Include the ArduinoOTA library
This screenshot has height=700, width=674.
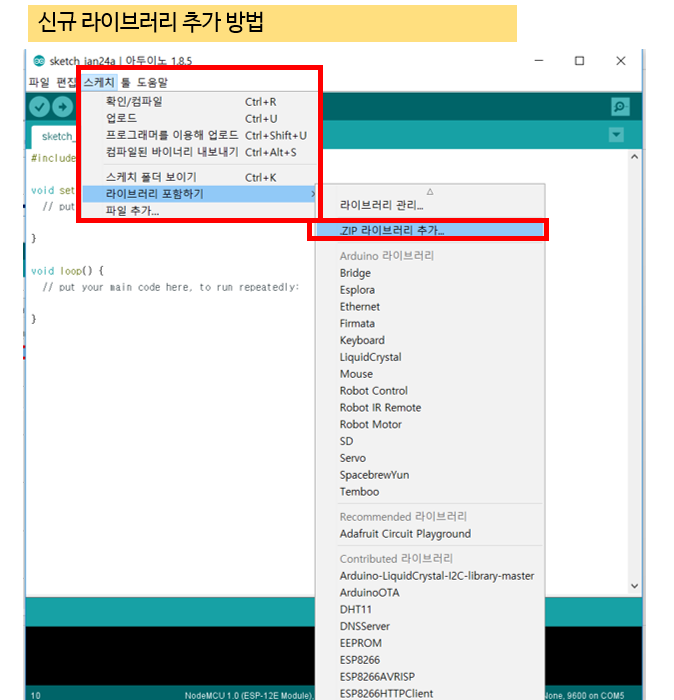click(x=430, y=593)
